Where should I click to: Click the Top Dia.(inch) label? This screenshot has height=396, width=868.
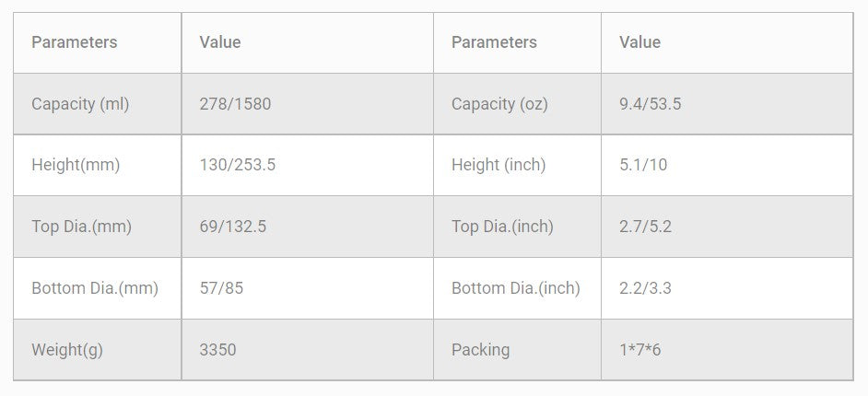tap(502, 227)
